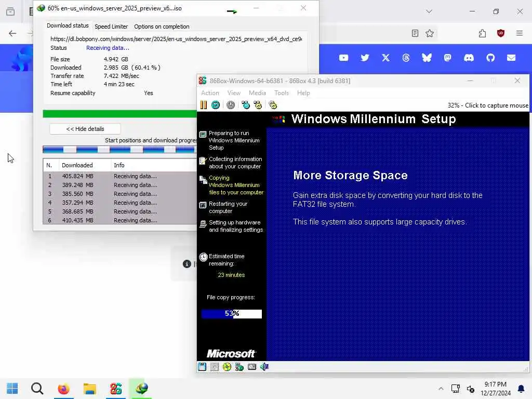The height and width of the screenshot is (399, 532).
Task: Click the download URL text in IDM dialog
Action: click(x=176, y=39)
